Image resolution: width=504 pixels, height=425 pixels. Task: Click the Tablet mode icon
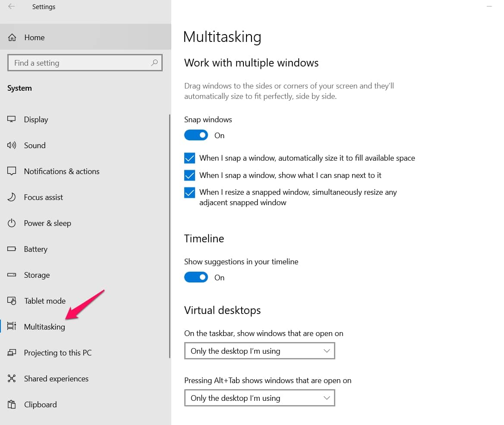12,301
